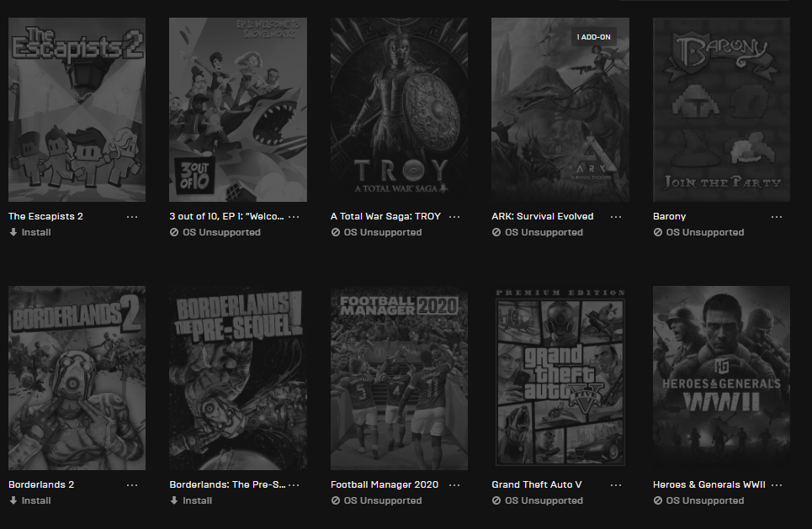
Task: Click the title text 'Barony'
Action: pos(670,216)
